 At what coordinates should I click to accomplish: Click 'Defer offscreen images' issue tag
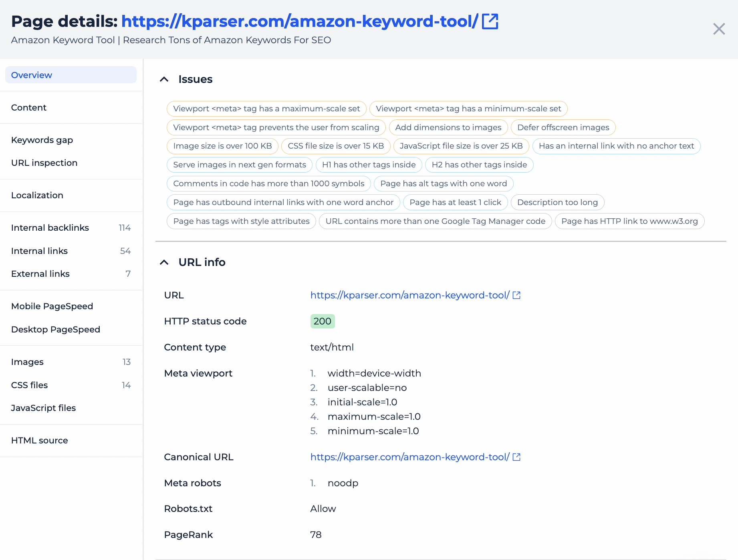click(563, 127)
